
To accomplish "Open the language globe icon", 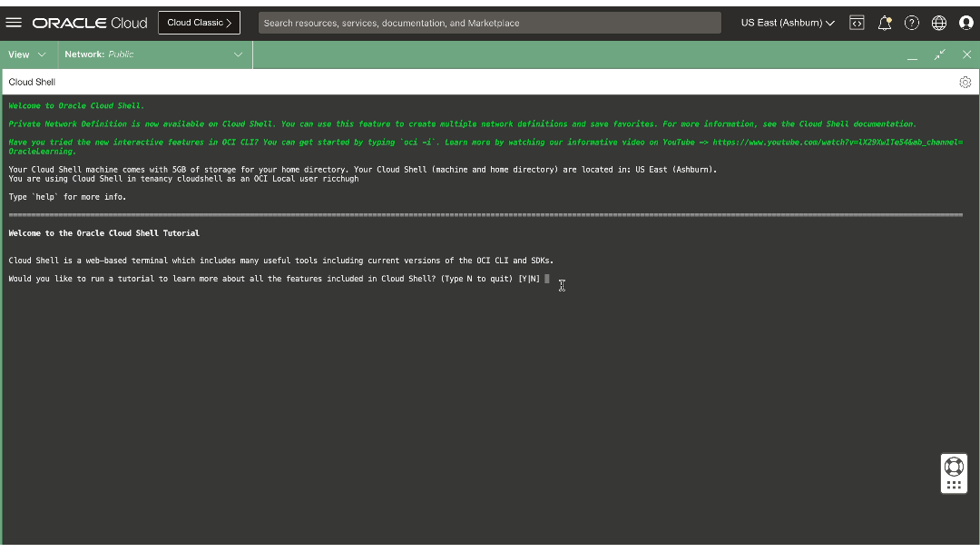I will click(939, 23).
